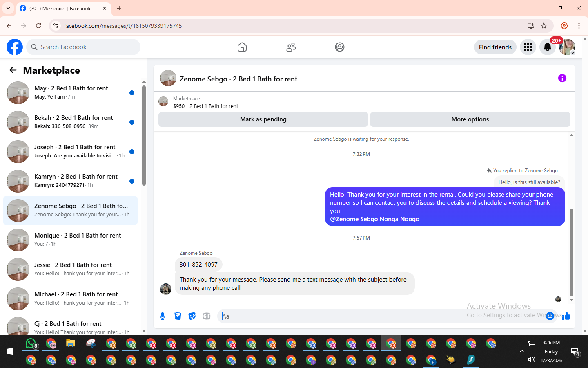The width and height of the screenshot is (588, 368).
Task: Choose a sticker icon
Action: 192,316
